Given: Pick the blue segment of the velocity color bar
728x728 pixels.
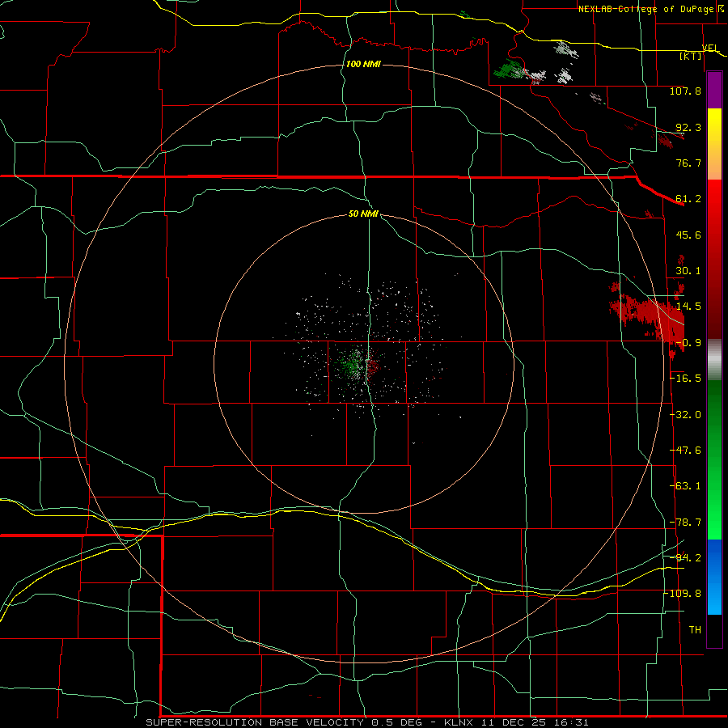Looking at the screenshot, I should point(714,577).
